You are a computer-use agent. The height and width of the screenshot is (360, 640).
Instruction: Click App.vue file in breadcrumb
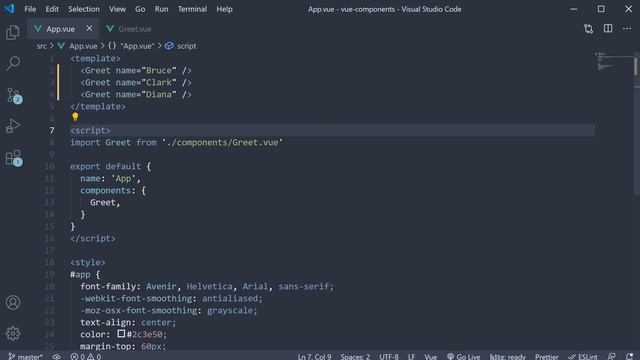click(x=78, y=46)
